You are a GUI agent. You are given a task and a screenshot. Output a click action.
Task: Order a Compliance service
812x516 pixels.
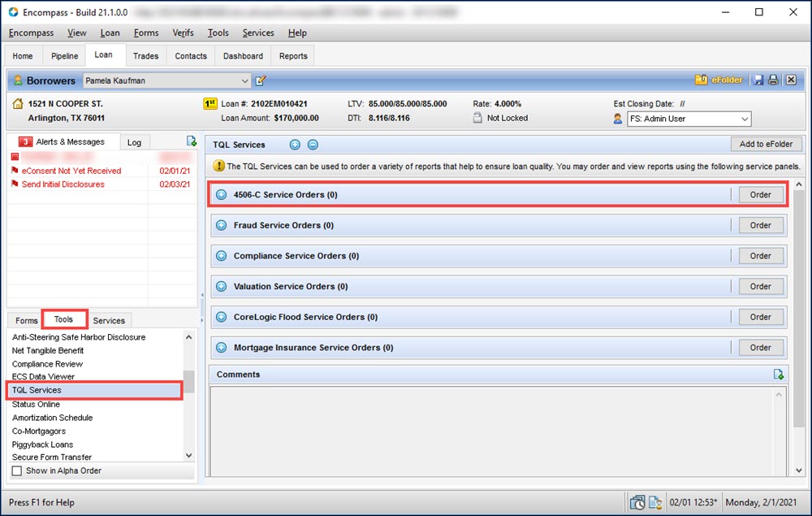point(760,256)
